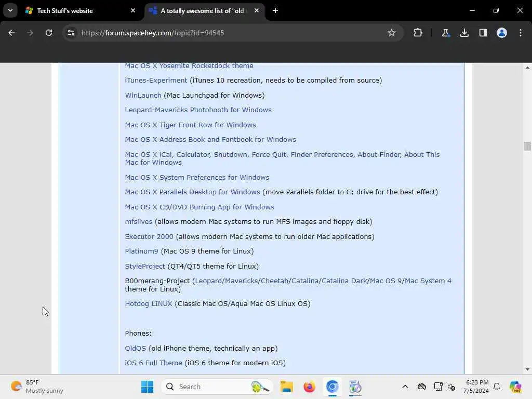The image size is (532, 399).
Task: Open Mac OS X Yosemite Rocketdock theme link
Action: 189,66
